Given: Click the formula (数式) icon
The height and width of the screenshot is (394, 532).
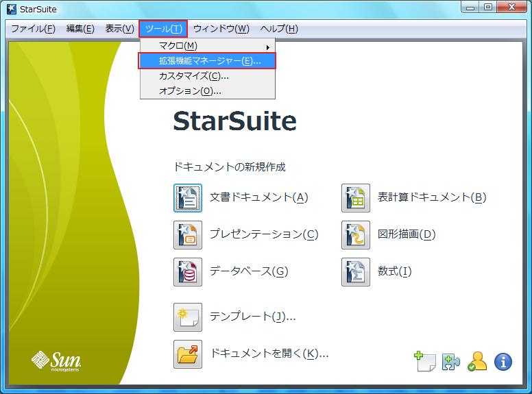Looking at the screenshot, I should [356, 272].
